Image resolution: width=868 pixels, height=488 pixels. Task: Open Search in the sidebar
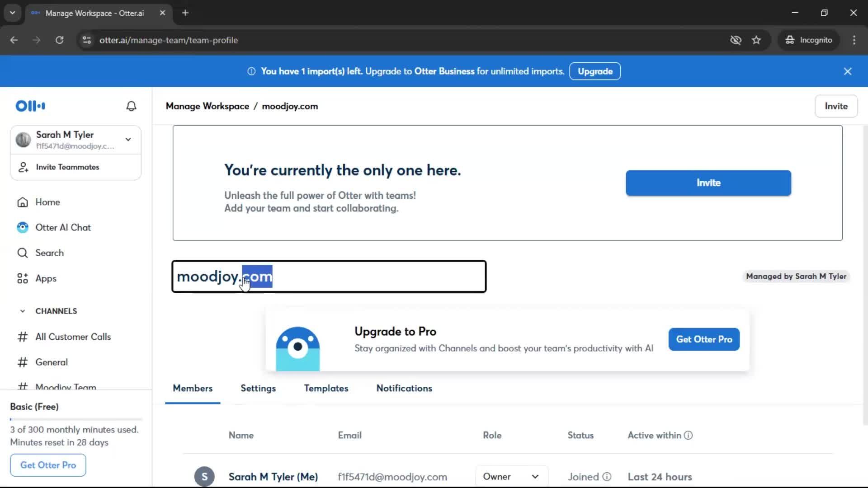[x=40, y=253]
